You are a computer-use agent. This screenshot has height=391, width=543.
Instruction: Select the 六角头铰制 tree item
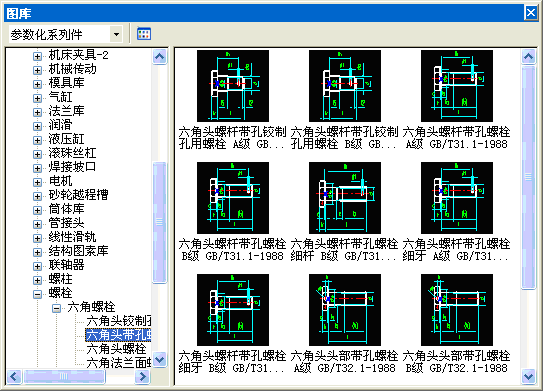coord(119,321)
